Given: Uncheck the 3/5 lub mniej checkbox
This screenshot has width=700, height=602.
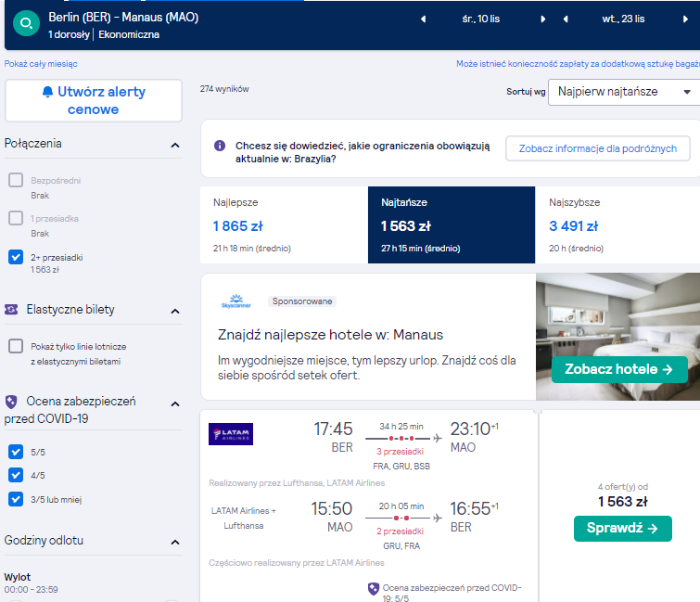Looking at the screenshot, I should click(16, 499).
